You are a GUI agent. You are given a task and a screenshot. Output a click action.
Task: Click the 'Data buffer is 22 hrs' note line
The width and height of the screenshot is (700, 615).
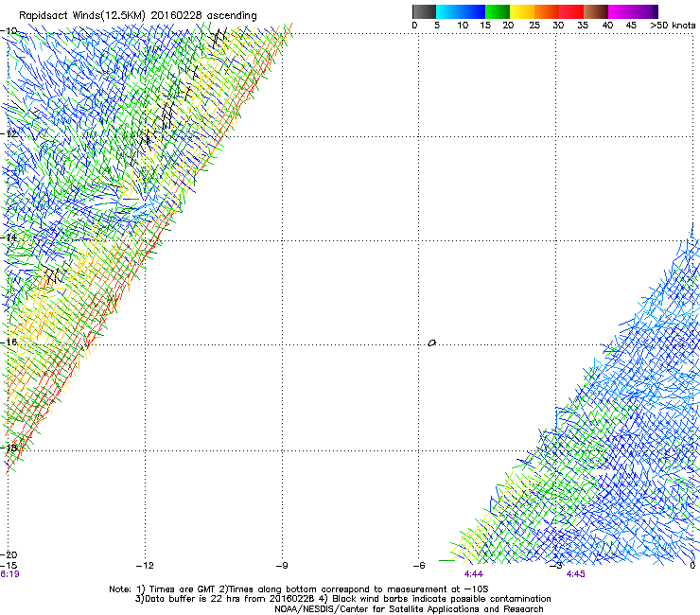342,599
